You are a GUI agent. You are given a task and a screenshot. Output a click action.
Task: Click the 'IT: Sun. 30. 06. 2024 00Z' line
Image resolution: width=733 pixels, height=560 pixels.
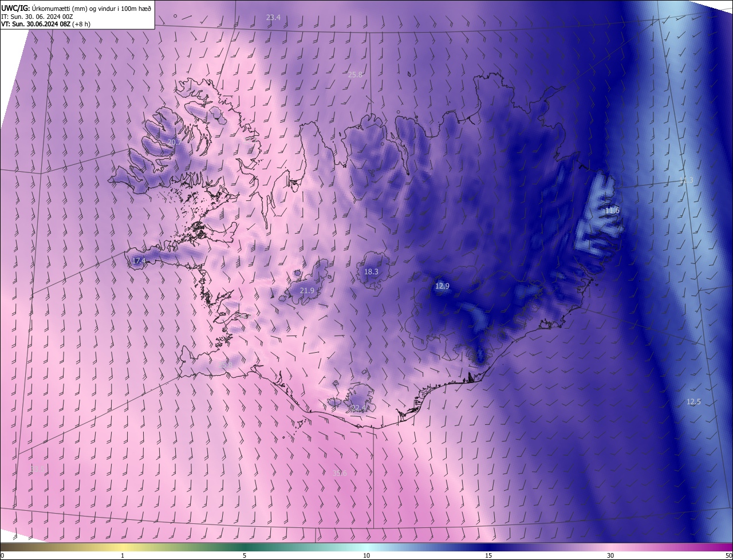point(37,16)
